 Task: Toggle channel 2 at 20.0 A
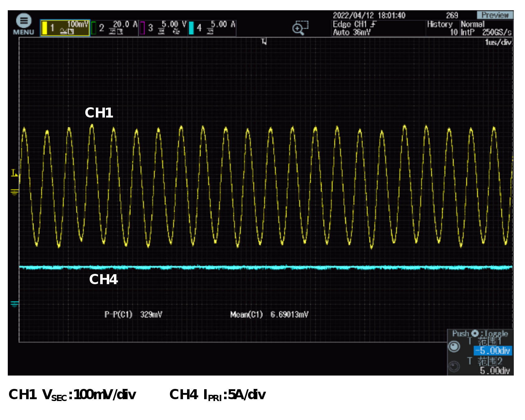(114, 28)
